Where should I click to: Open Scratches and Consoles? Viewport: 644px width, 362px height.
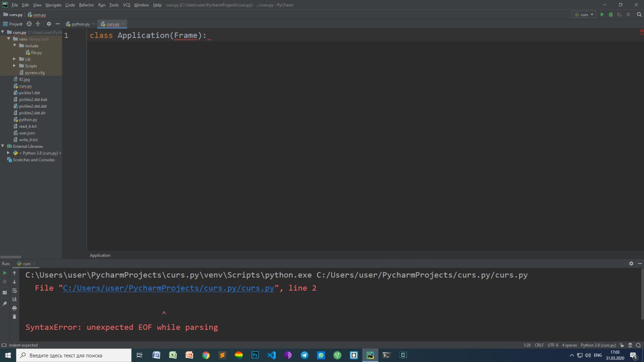click(x=30, y=160)
